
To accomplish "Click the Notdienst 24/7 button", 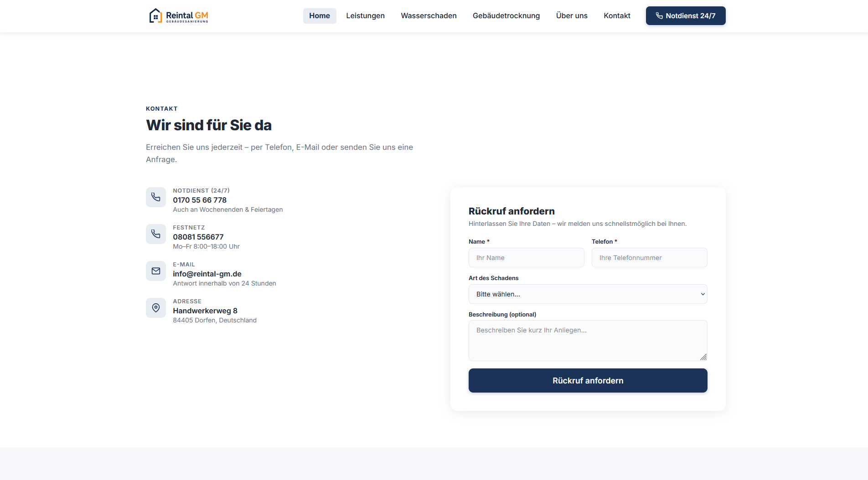I will [686, 15].
